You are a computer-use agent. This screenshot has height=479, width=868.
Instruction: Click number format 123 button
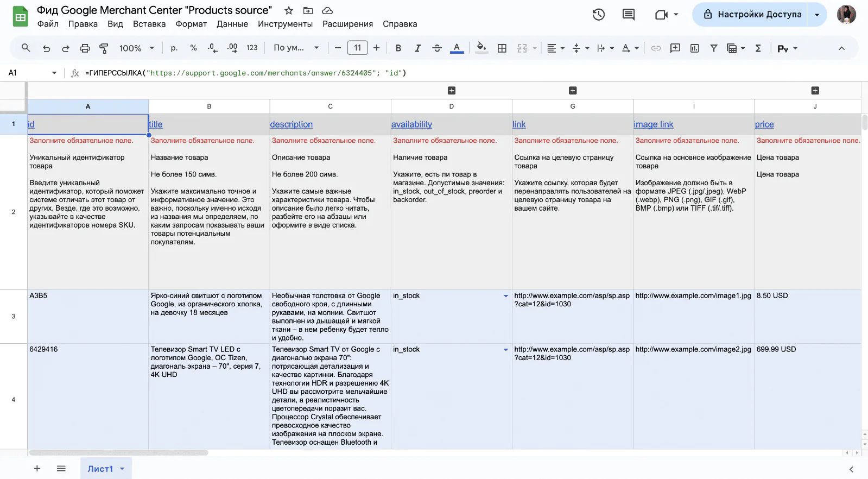(x=252, y=48)
